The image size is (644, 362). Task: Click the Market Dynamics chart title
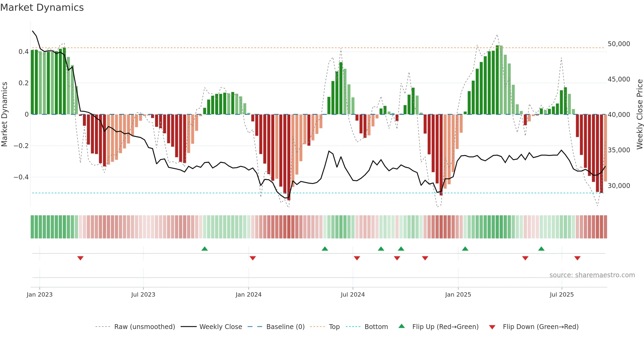[x=42, y=8]
